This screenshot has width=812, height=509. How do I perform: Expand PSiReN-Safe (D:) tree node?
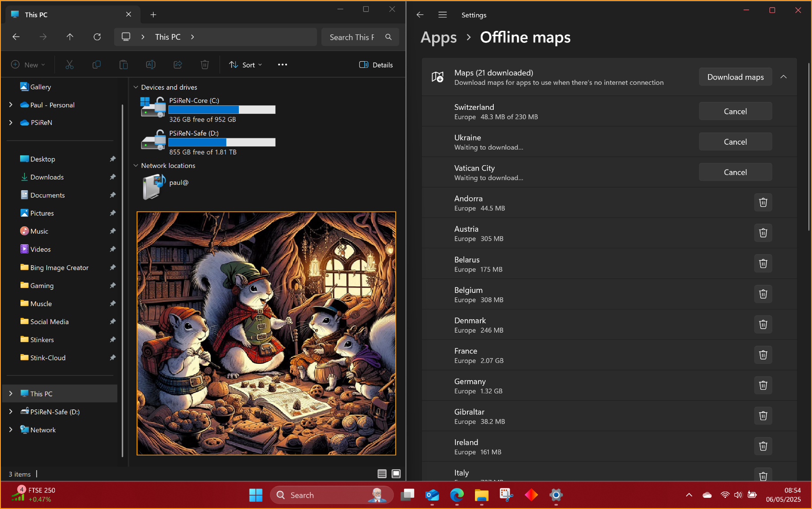coord(11,412)
